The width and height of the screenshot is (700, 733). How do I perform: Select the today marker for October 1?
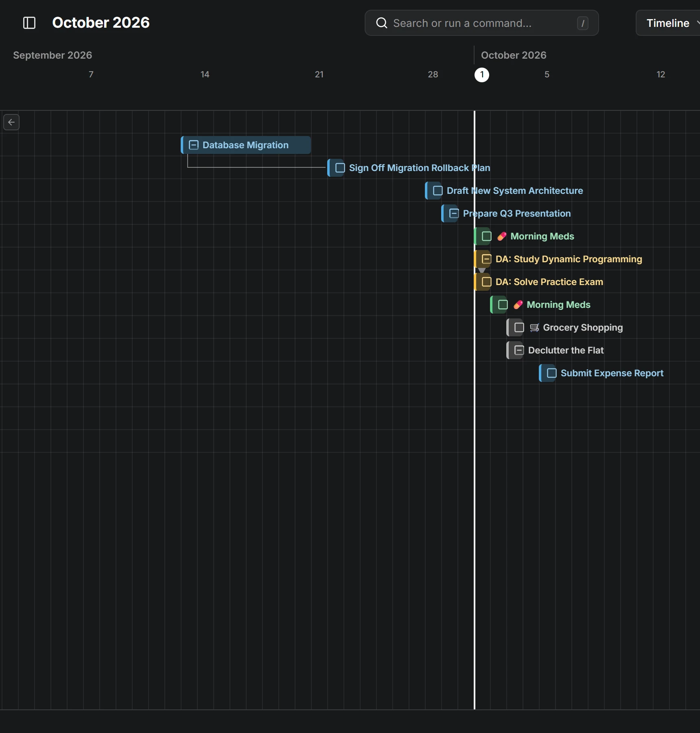[x=482, y=75]
